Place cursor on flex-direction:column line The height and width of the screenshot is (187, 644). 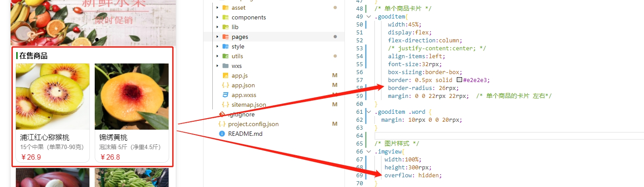pos(425,41)
